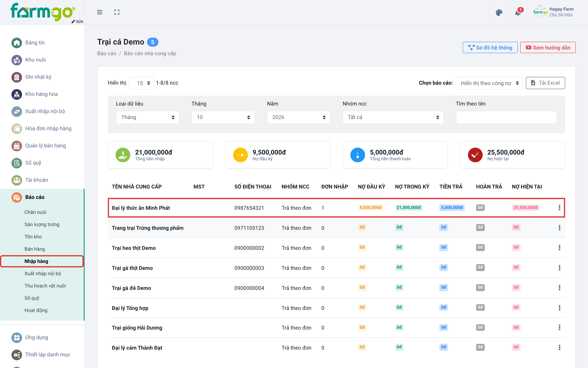Image resolution: width=588 pixels, height=368 pixels.
Task: Open Ứng dụng in sidebar
Action: 30,338
